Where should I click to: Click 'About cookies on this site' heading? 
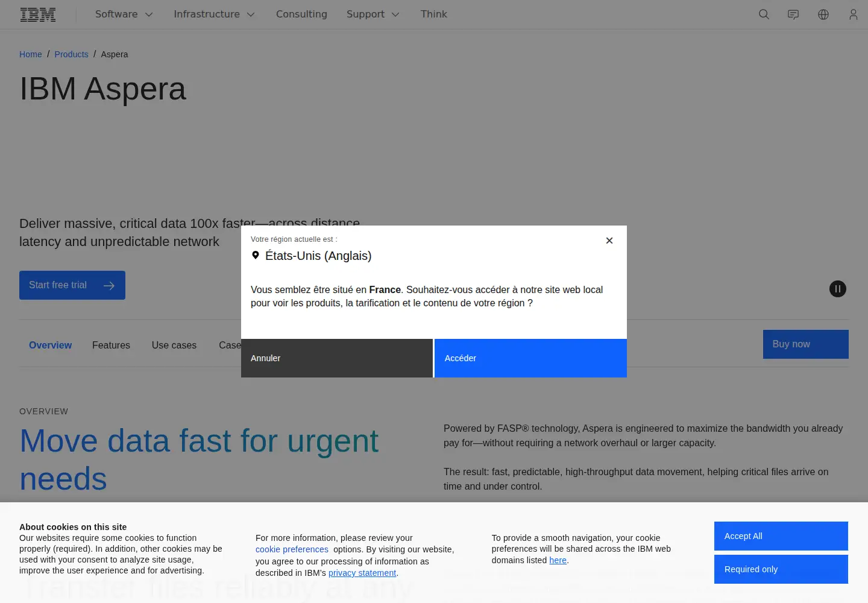[73, 527]
